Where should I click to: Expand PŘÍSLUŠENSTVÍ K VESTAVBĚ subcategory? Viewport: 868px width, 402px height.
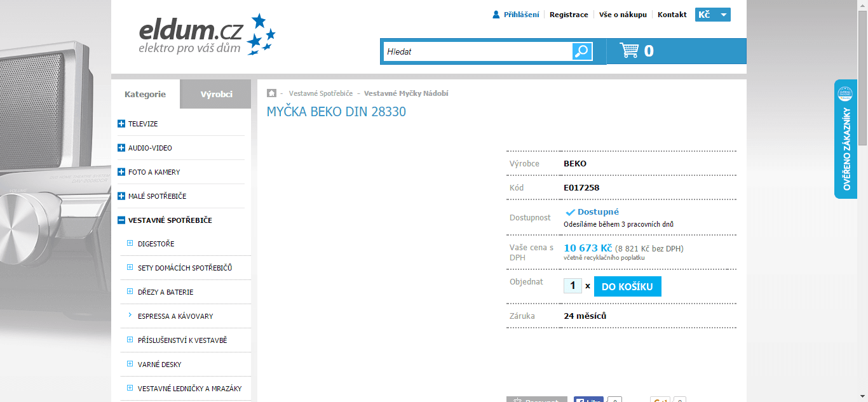[130, 340]
